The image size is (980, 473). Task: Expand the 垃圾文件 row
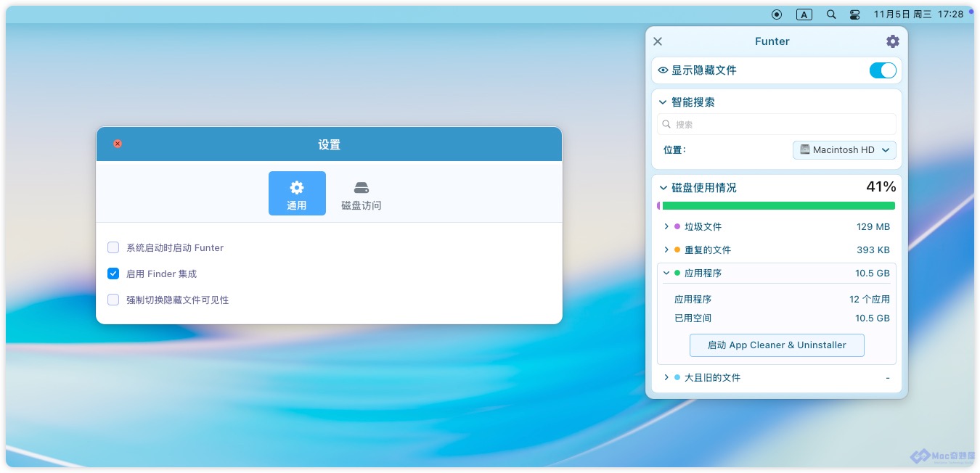point(666,227)
